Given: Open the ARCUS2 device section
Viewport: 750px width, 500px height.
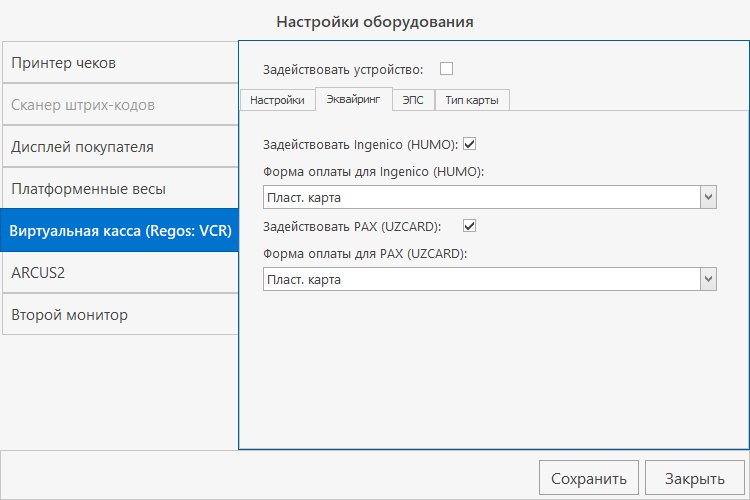Looking at the screenshot, I should click(x=119, y=272).
